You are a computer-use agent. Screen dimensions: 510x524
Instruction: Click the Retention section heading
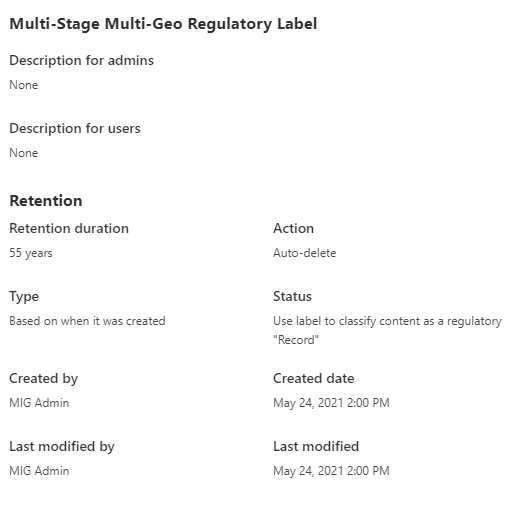click(46, 201)
